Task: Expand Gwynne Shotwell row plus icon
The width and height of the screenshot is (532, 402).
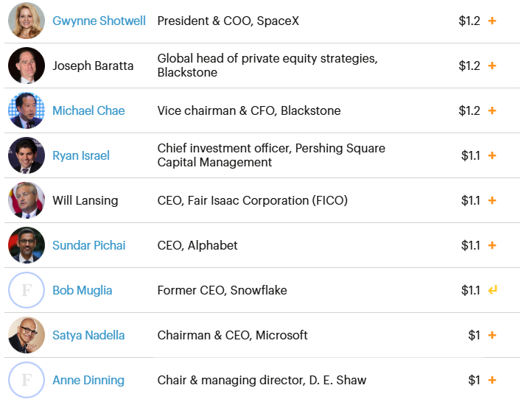Action: click(x=492, y=21)
